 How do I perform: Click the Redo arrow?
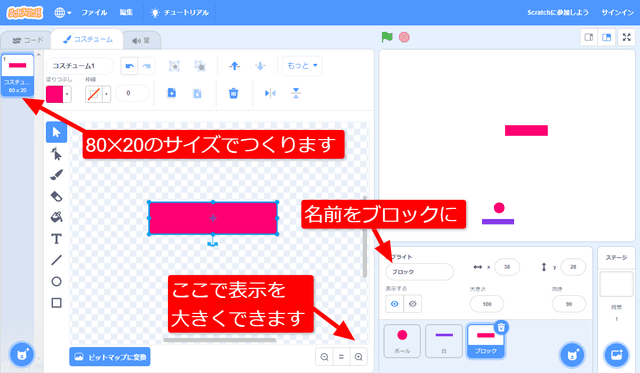tap(147, 66)
